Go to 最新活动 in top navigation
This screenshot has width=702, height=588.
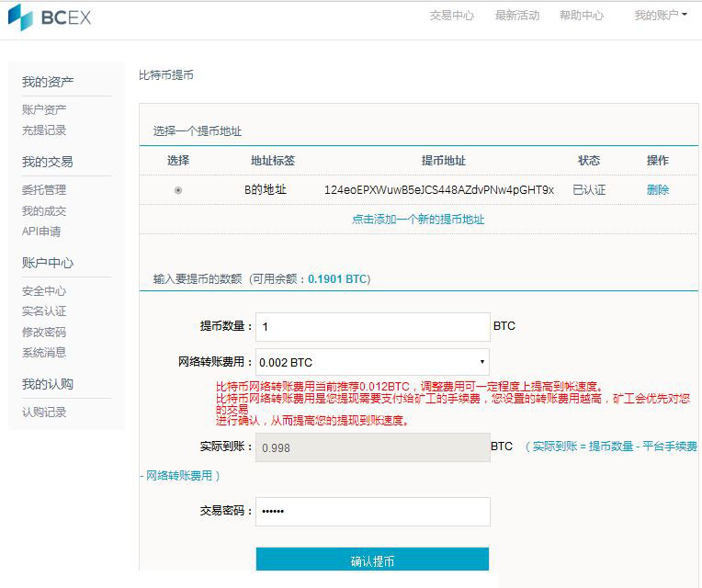pyautogui.click(x=517, y=16)
